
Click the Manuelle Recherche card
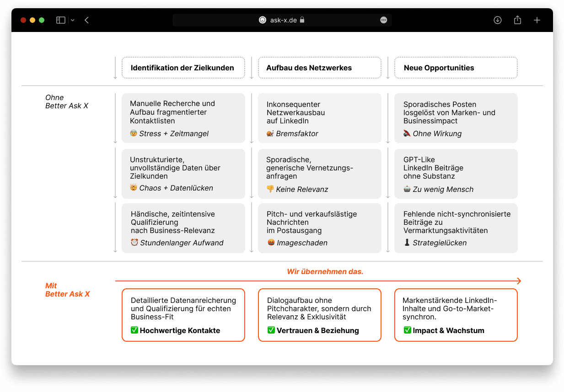point(183,118)
